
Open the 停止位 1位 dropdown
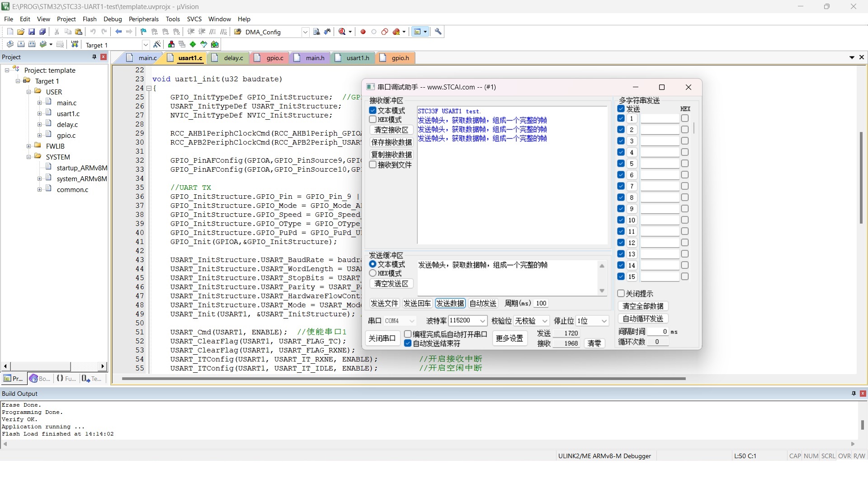pos(593,321)
